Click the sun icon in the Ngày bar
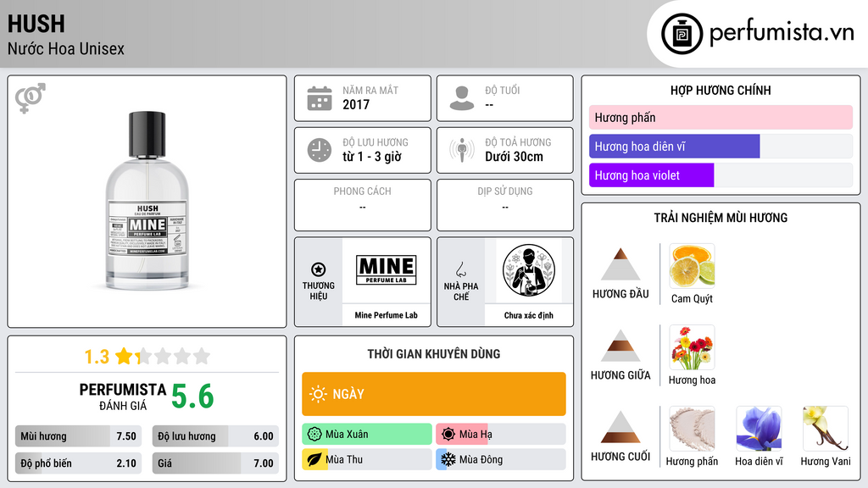The height and width of the screenshot is (488, 868). [x=318, y=394]
